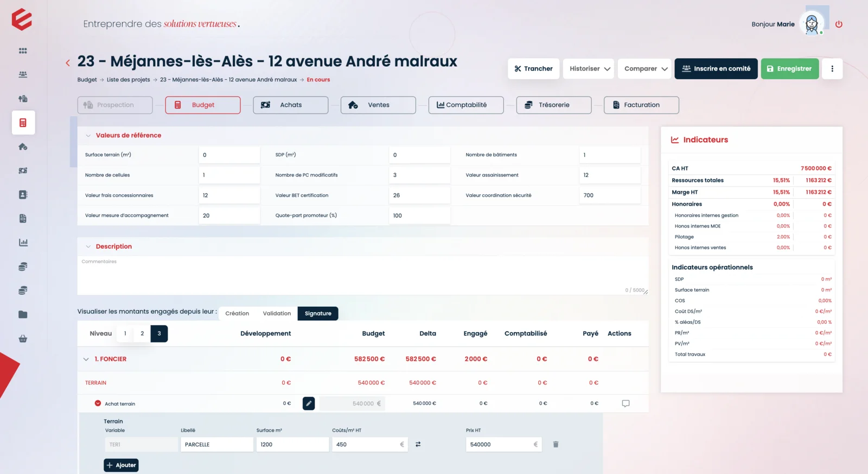Click the back arrow beside project title
The image size is (868, 474).
(x=68, y=63)
